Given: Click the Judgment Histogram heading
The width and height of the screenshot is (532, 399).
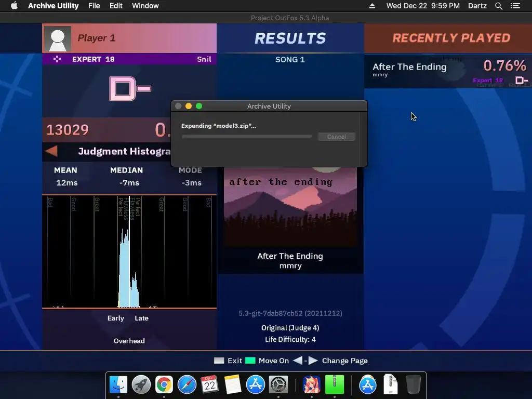Looking at the screenshot, I should 124,151.
